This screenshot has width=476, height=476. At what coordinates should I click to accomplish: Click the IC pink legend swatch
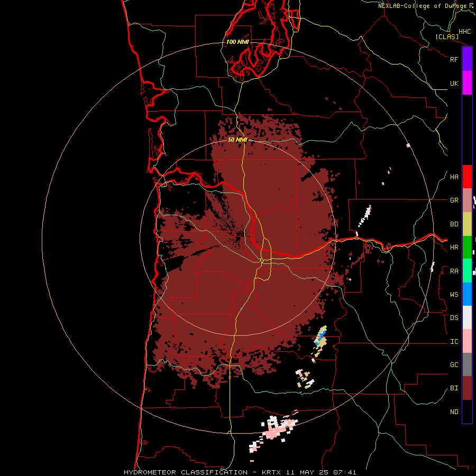pyautogui.click(x=467, y=341)
